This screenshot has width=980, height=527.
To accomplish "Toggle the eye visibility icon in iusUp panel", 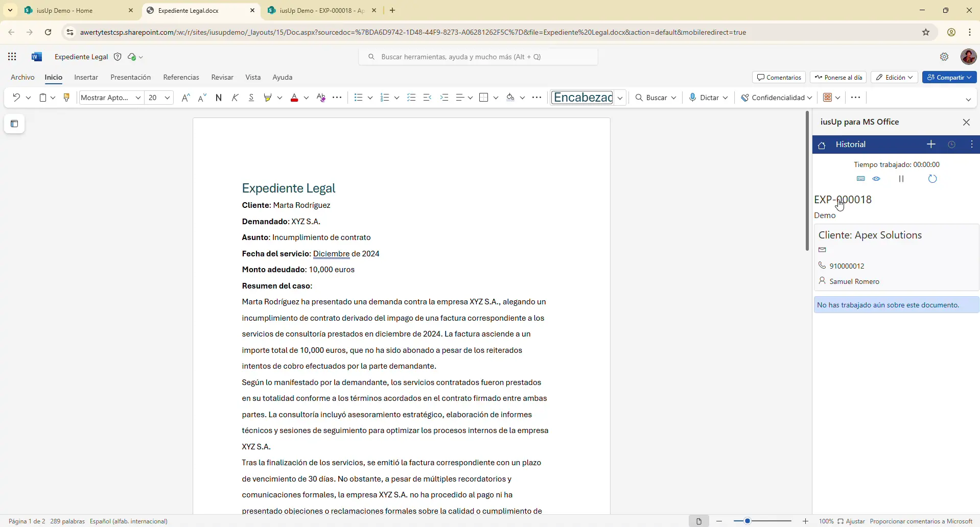I will [x=877, y=179].
